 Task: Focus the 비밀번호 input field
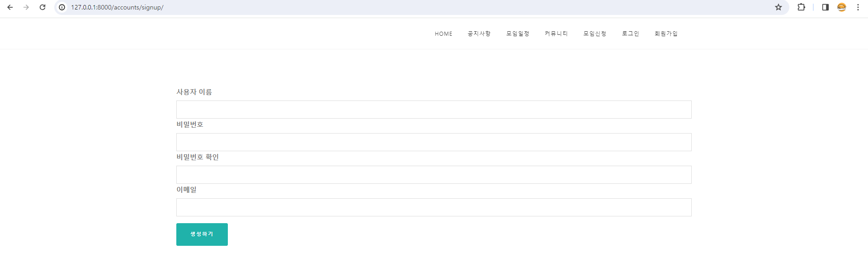click(434, 142)
